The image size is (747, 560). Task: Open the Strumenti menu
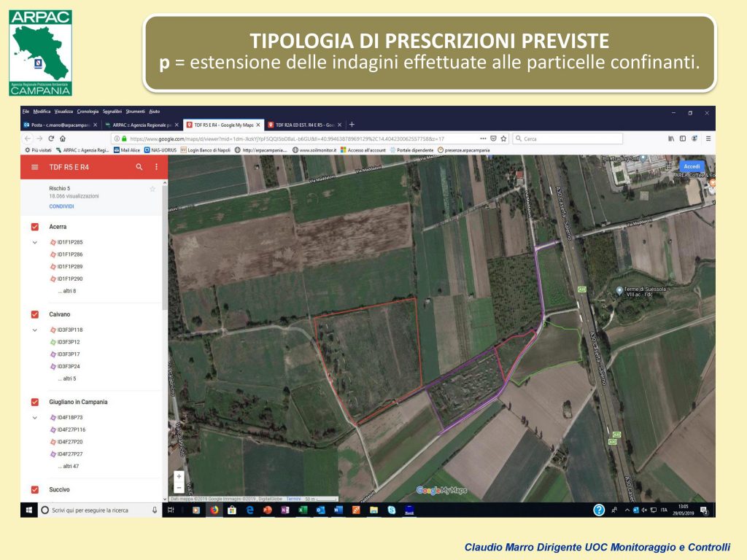tap(135, 112)
